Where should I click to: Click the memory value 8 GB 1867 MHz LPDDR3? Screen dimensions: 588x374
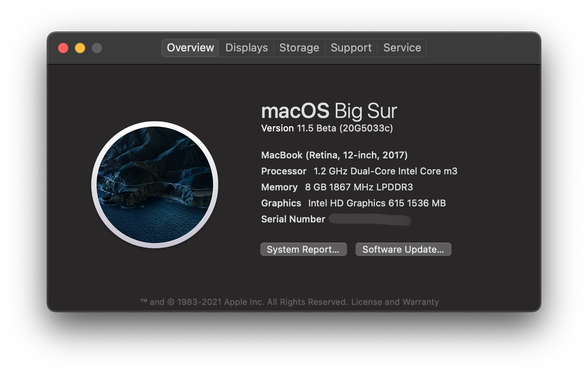[359, 187]
